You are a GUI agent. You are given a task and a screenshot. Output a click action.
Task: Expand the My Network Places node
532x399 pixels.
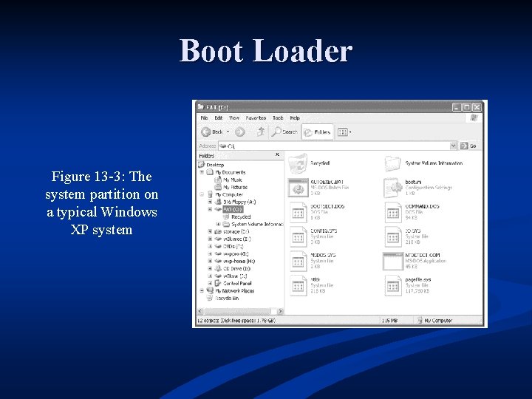[202, 291]
